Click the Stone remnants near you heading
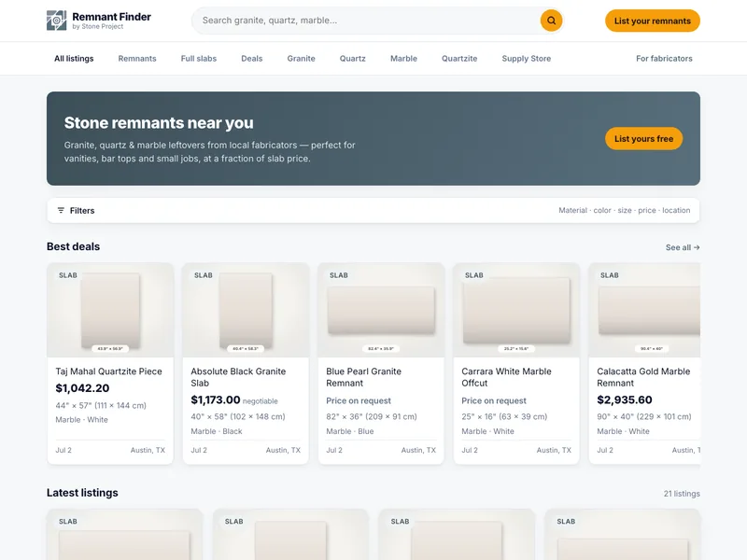Viewport: 747px width, 560px height. pyautogui.click(x=159, y=123)
